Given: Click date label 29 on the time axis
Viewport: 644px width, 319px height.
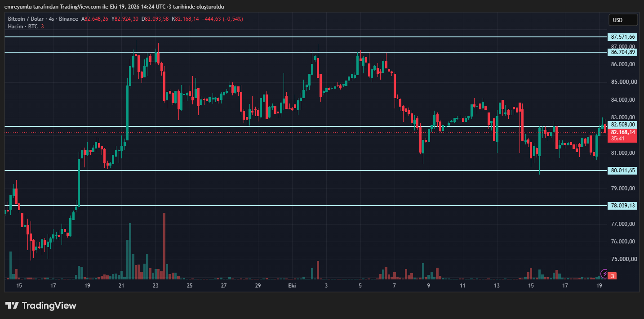Looking at the screenshot, I should (x=258, y=286).
